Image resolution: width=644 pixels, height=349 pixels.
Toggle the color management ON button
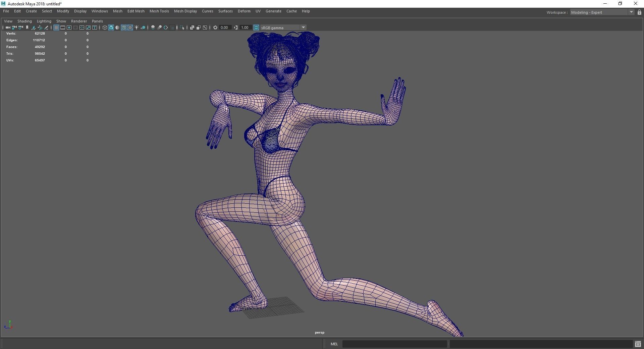256,28
